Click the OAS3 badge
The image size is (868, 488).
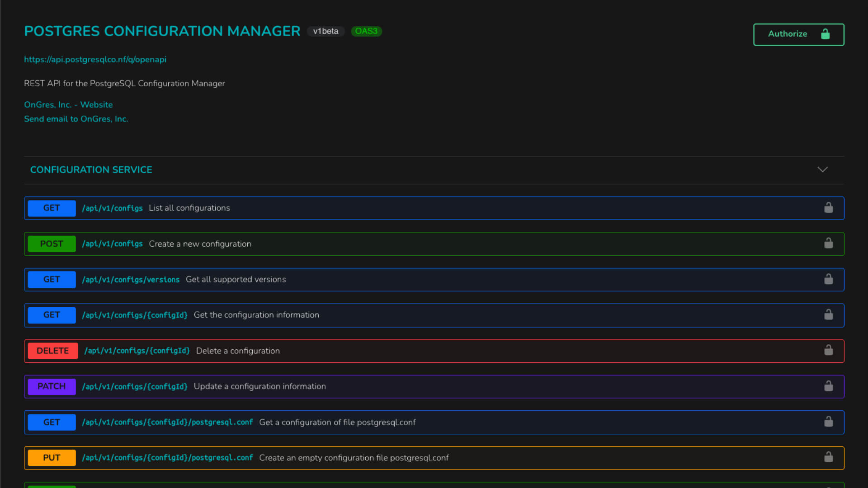click(366, 31)
